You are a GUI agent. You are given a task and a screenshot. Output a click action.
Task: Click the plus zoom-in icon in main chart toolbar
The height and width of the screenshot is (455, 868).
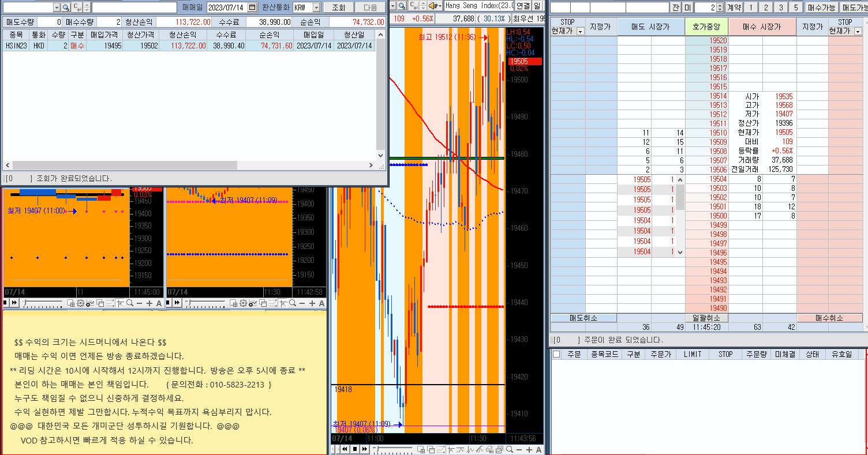click(529, 449)
